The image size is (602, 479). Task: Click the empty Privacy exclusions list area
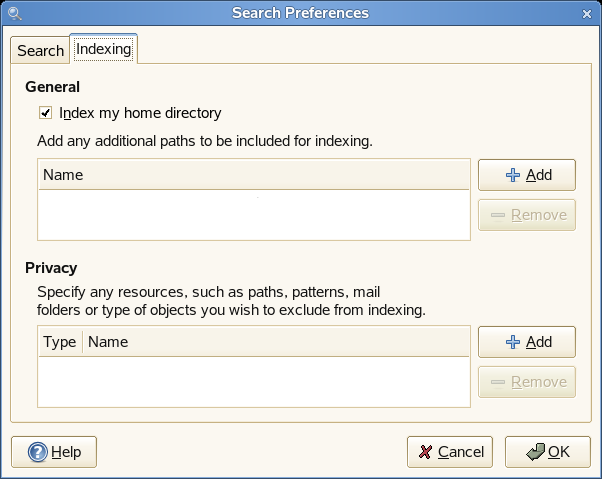coord(253,381)
